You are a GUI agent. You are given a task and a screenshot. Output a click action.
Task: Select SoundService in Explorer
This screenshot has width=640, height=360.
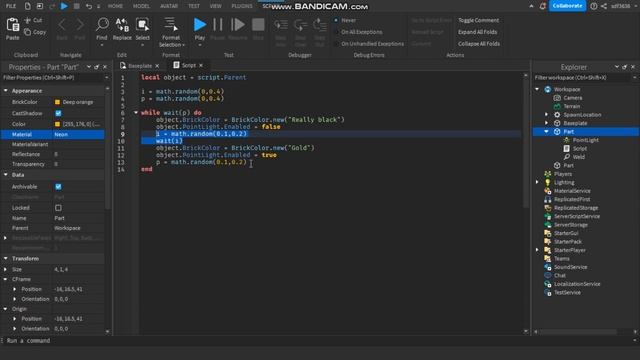point(570,267)
